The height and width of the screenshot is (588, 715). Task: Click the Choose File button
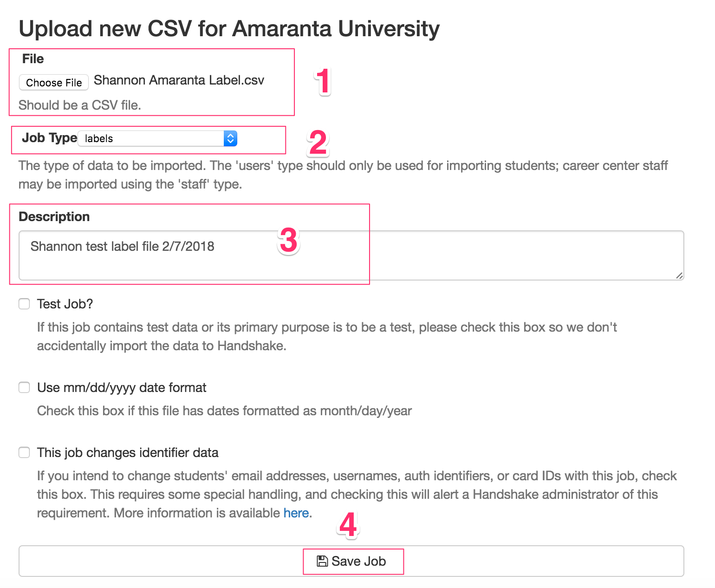[x=54, y=82]
